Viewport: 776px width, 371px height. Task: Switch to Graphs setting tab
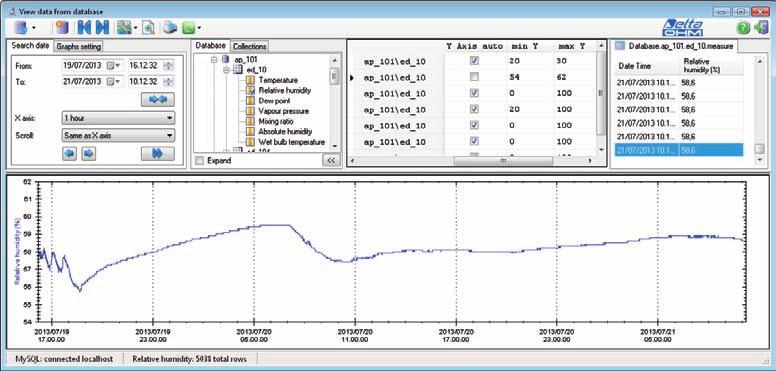coord(79,46)
